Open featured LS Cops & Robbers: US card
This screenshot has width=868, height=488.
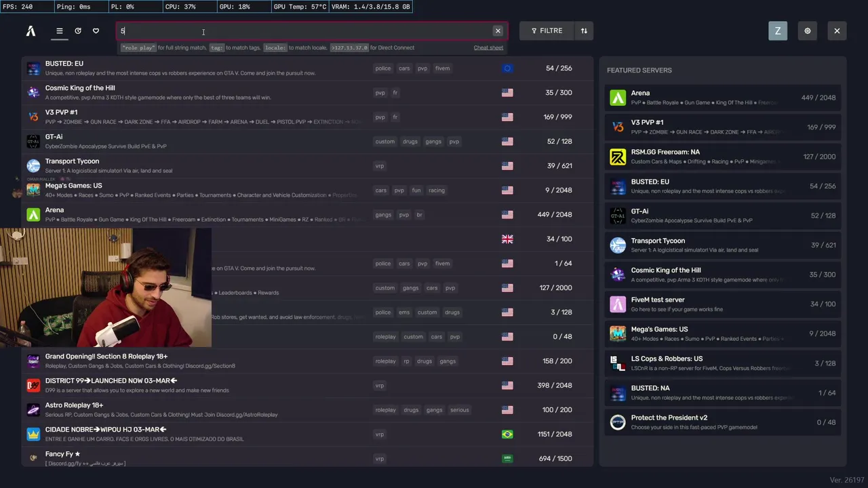(723, 363)
